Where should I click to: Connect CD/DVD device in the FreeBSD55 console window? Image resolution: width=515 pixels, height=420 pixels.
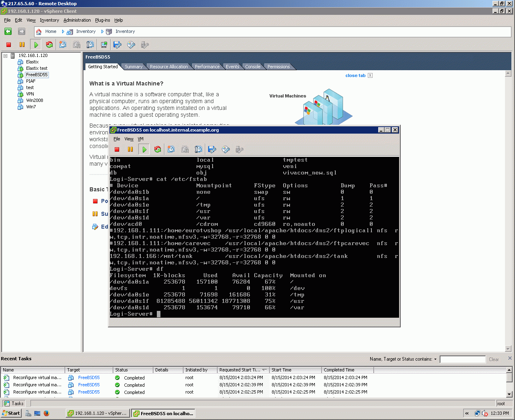(x=226, y=150)
